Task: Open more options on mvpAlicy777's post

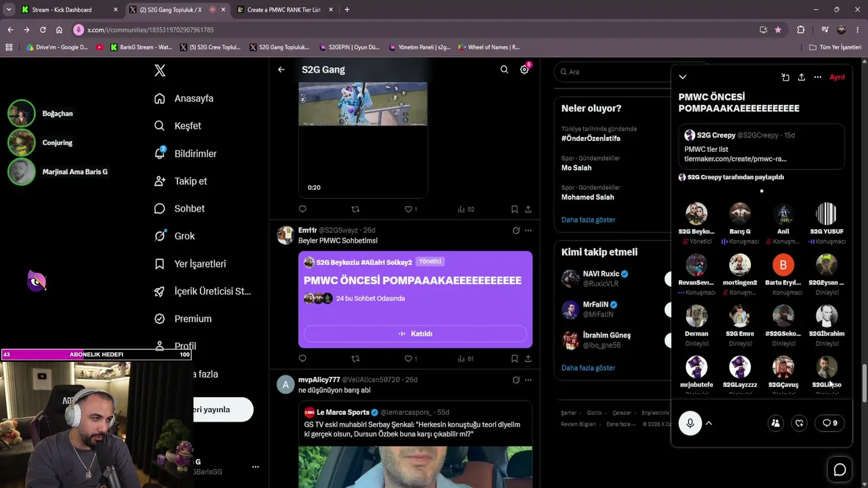Action: 528,380
